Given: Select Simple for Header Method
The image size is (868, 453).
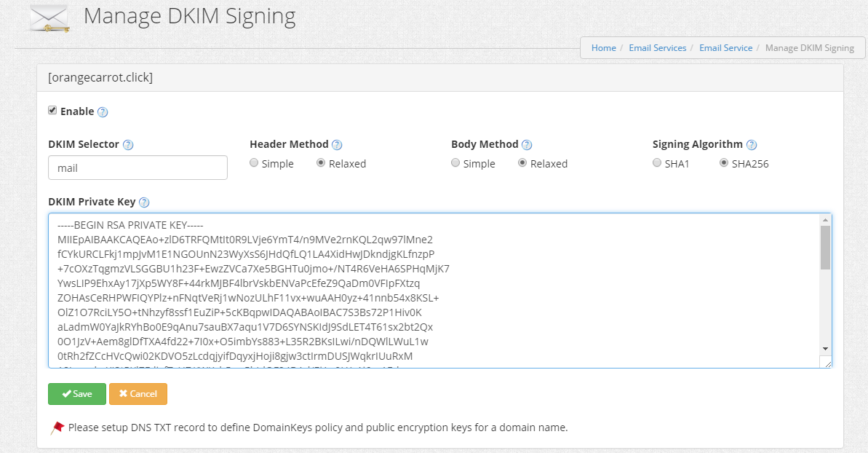Looking at the screenshot, I should tap(253, 163).
